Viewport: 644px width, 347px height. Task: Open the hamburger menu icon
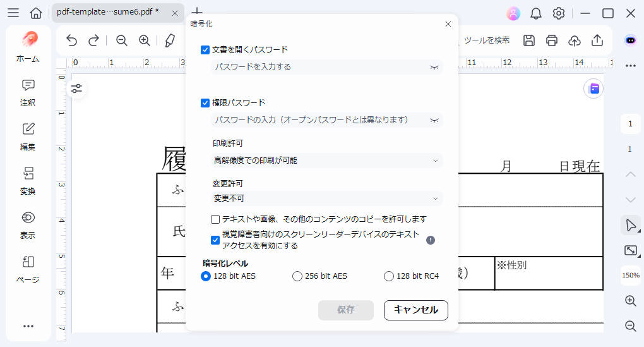coord(13,13)
